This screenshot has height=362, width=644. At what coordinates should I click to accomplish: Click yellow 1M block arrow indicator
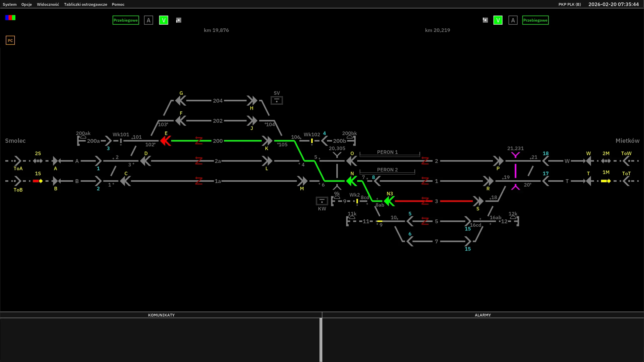point(606,181)
